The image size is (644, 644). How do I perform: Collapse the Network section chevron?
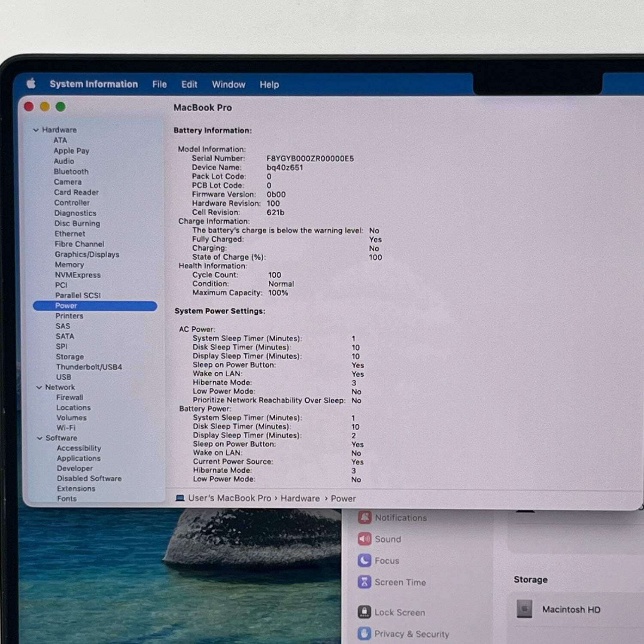(39, 387)
